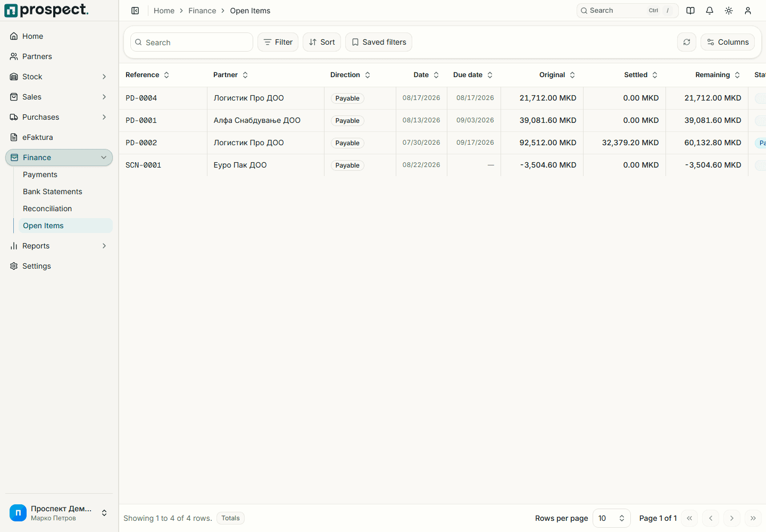Image resolution: width=766 pixels, height=532 pixels.
Task: Open row PD-0004 reference
Action: point(141,98)
